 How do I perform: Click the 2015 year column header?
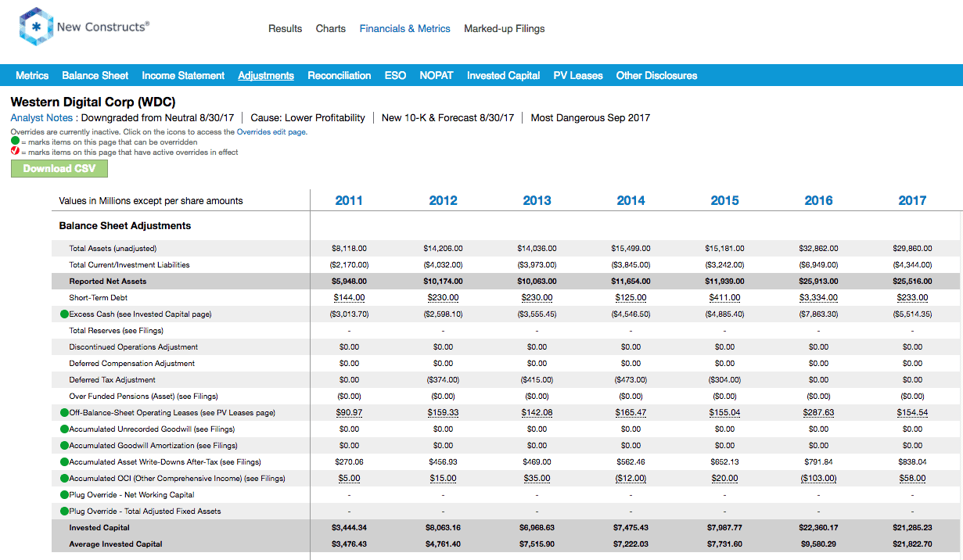pyautogui.click(x=724, y=201)
